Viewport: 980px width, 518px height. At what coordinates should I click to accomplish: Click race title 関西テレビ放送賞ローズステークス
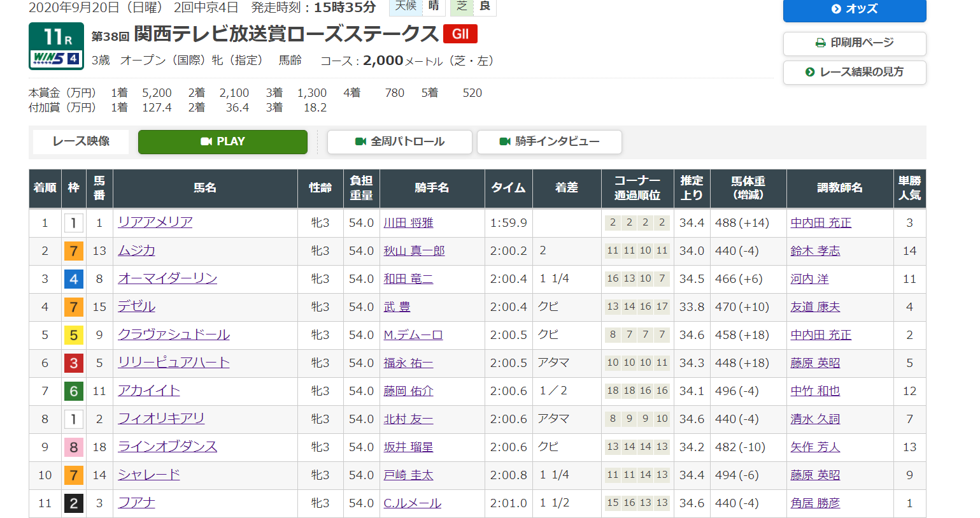[x=287, y=34]
